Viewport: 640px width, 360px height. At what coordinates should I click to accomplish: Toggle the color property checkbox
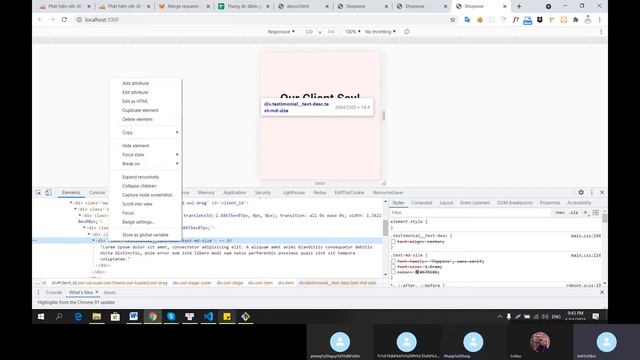click(x=393, y=272)
